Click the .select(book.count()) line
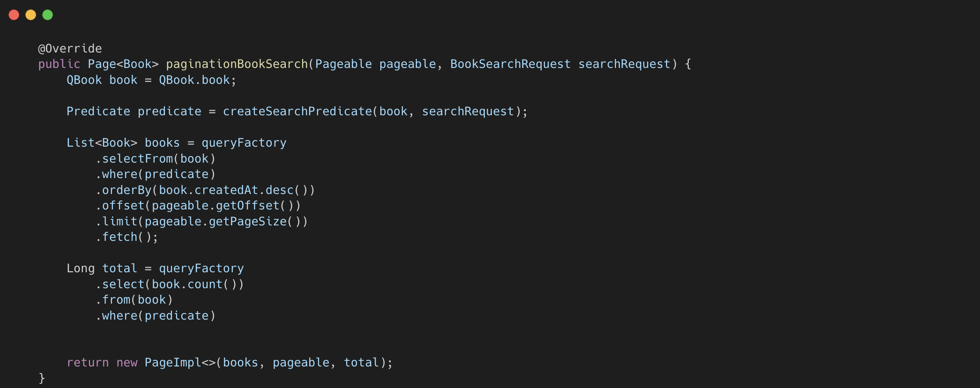980x388 pixels. pyautogui.click(x=170, y=284)
